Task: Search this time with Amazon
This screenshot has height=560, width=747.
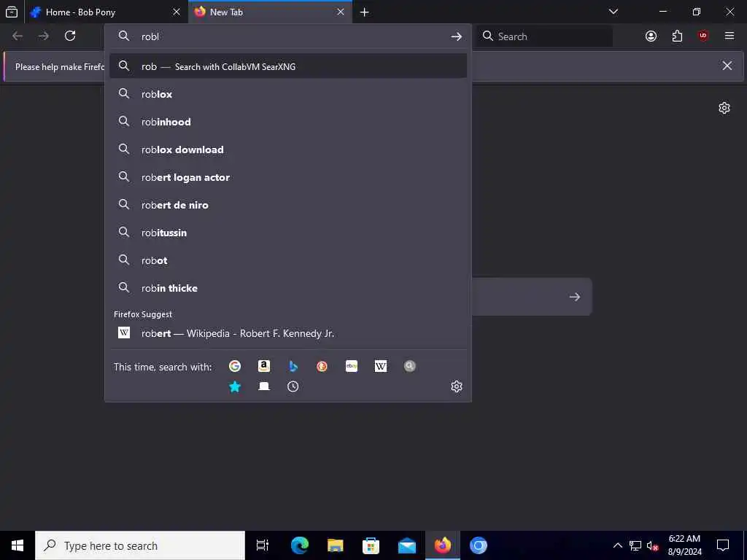Action: 264,366
